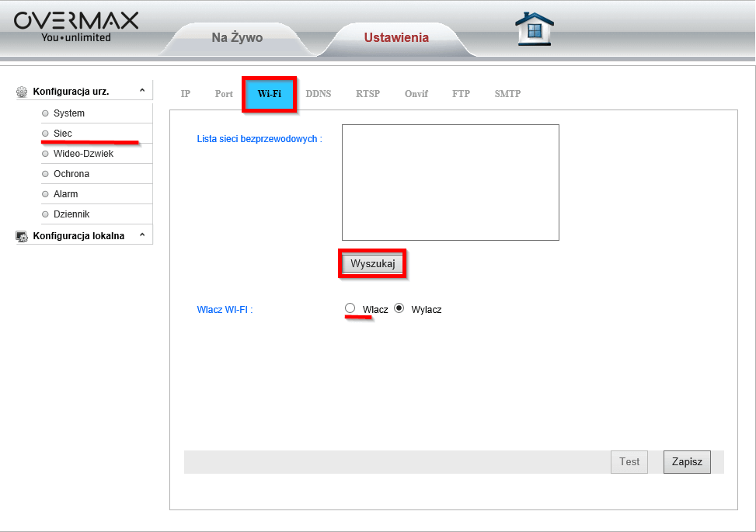This screenshot has height=532, width=756.
Task: Select Siec in the sidebar
Action: click(x=63, y=134)
